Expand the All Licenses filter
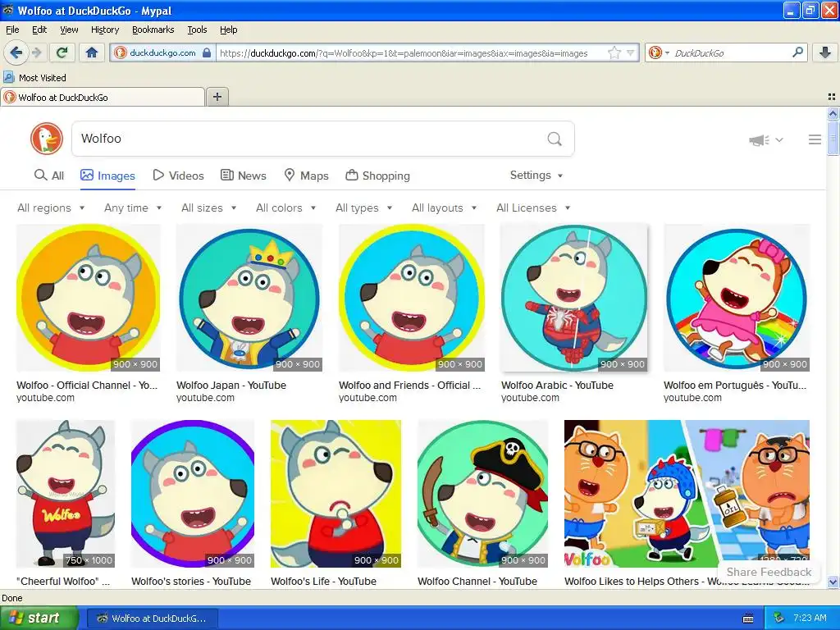Viewport: 840px width, 630px height. point(533,208)
